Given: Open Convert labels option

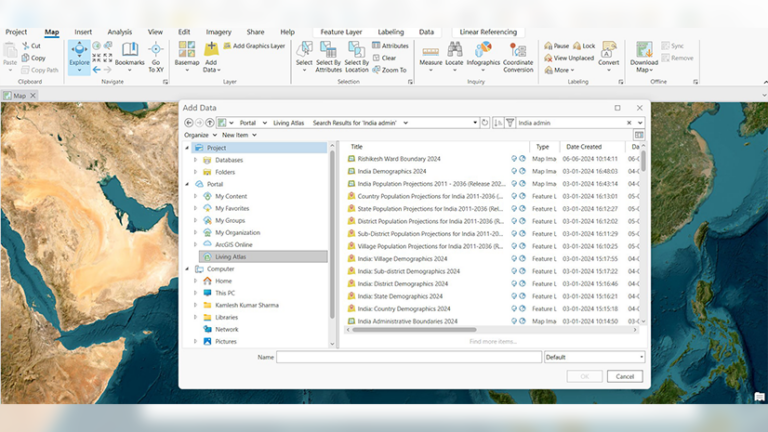Looking at the screenshot, I should tap(608, 57).
